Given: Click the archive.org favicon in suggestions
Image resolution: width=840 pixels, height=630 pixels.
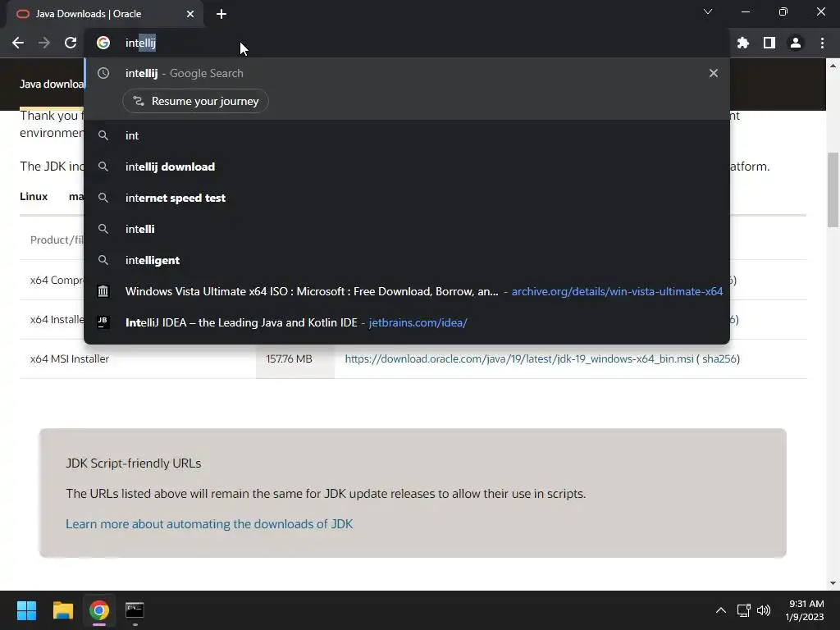Looking at the screenshot, I should tap(103, 291).
